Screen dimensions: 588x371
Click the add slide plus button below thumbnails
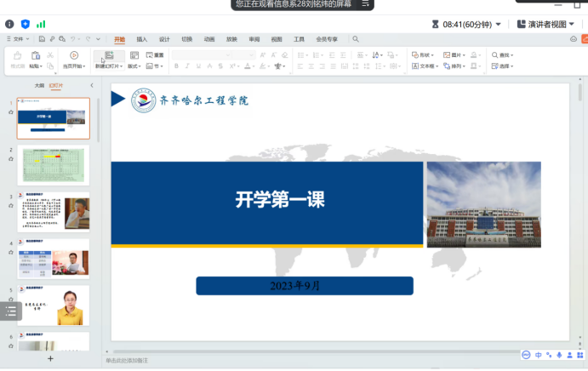click(x=50, y=359)
